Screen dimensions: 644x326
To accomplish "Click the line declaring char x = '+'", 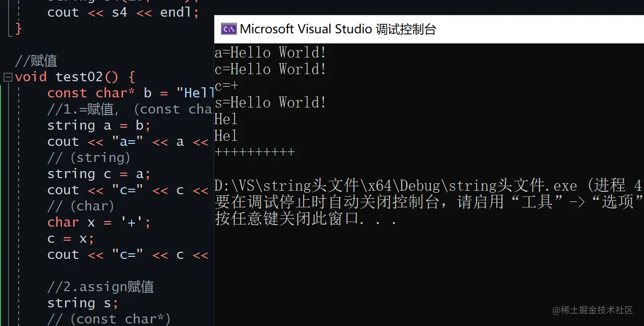I will coord(99,222).
